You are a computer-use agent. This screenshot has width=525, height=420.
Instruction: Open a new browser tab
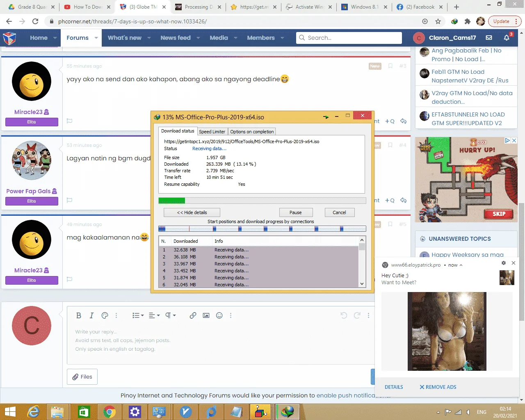click(457, 7)
